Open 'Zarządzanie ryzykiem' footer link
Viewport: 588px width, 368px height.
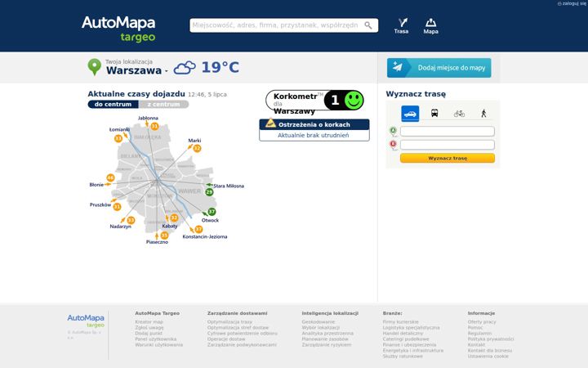tap(327, 344)
